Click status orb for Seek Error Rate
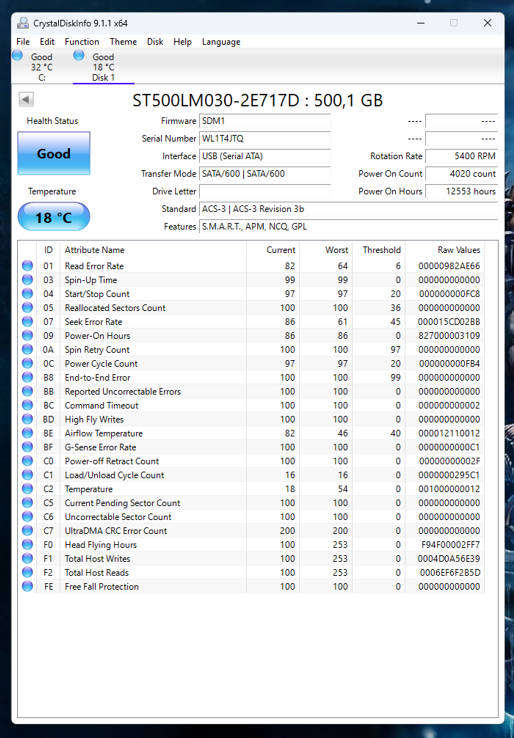Screen dimensions: 514x738 click(x=27, y=321)
